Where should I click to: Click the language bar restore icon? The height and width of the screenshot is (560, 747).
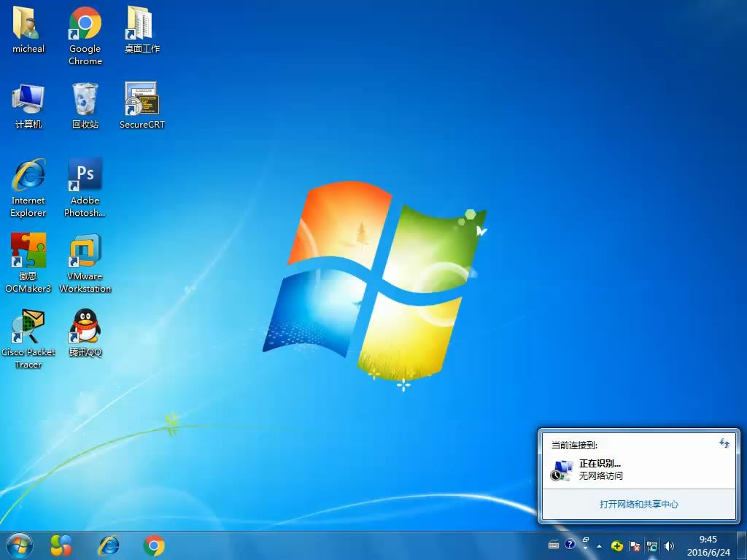[x=586, y=540]
